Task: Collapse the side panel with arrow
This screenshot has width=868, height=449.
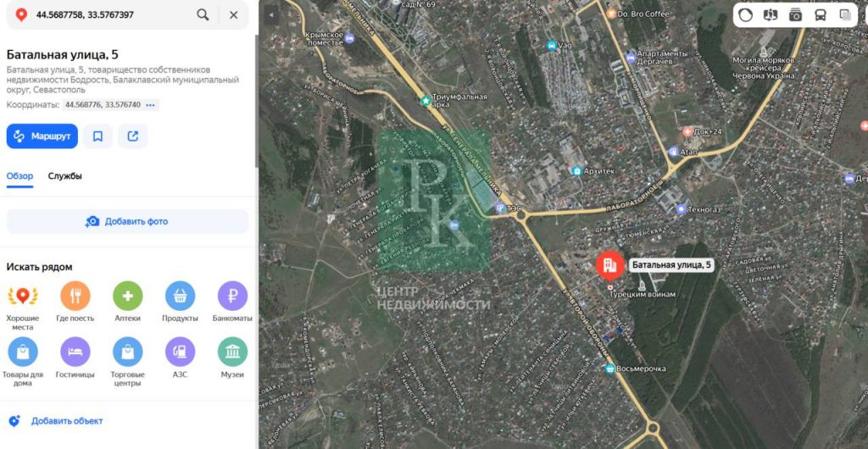Action: (270, 15)
